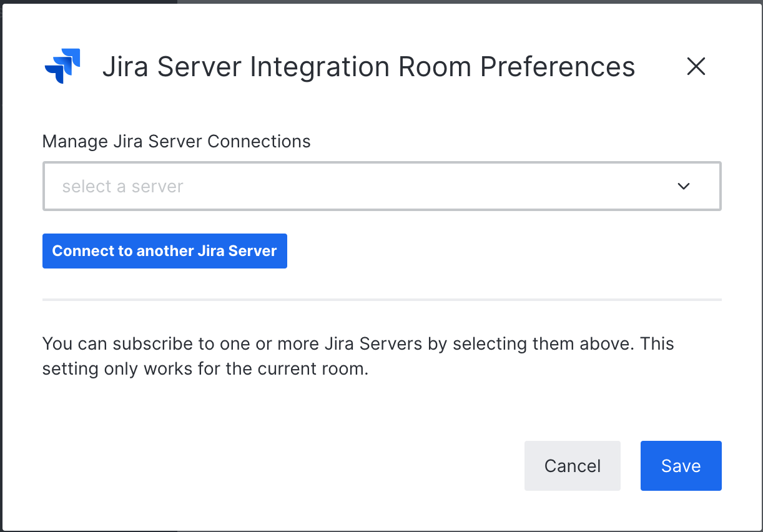Click the 'select a server' placeholder text

coord(123,187)
